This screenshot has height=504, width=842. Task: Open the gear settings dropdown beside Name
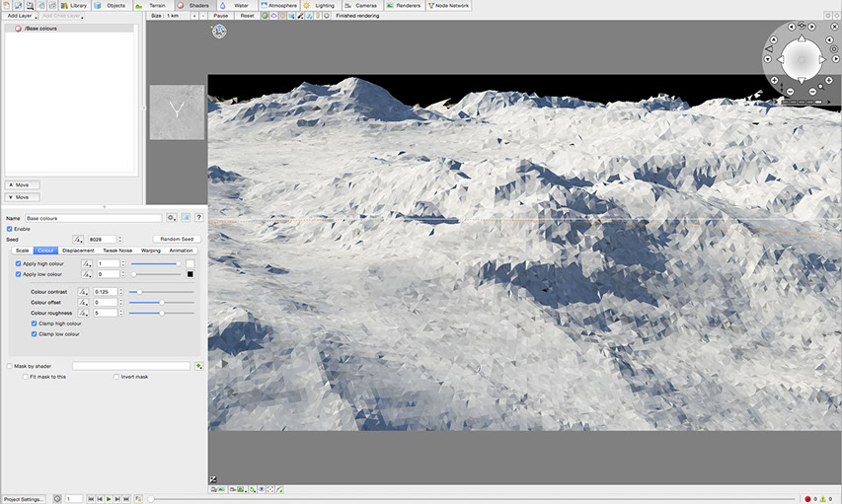click(x=172, y=217)
